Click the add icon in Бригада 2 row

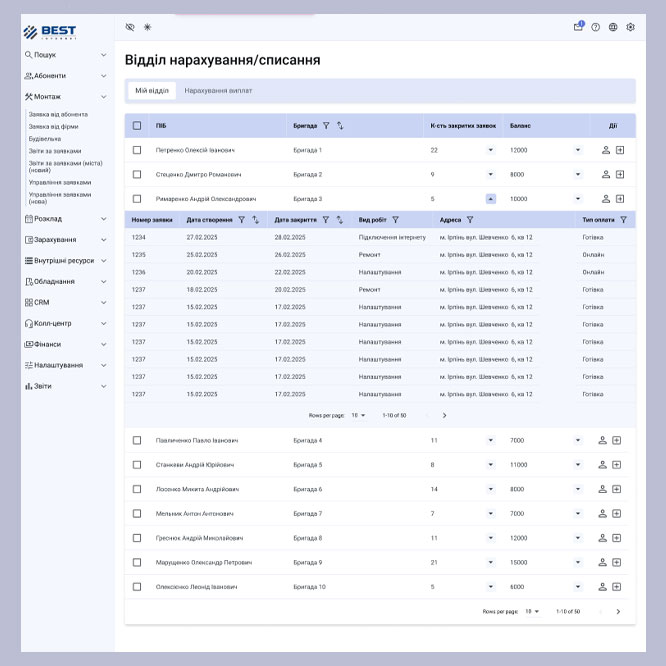tap(619, 174)
